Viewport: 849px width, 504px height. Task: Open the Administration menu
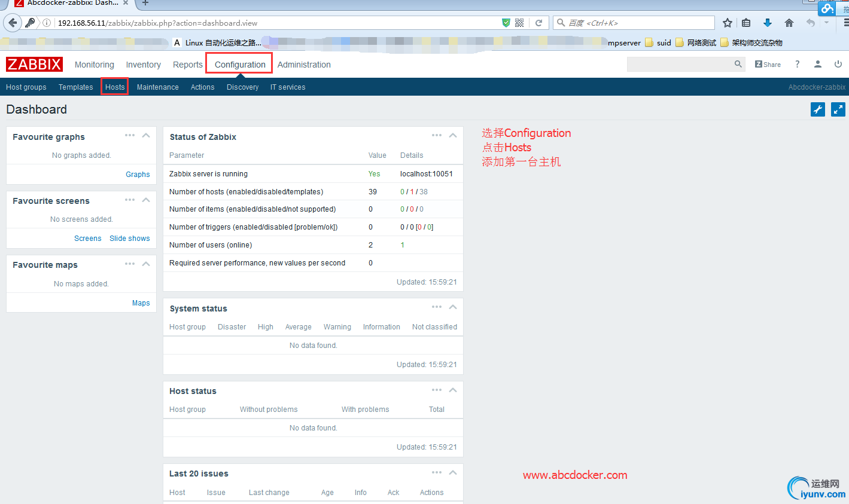(x=304, y=65)
